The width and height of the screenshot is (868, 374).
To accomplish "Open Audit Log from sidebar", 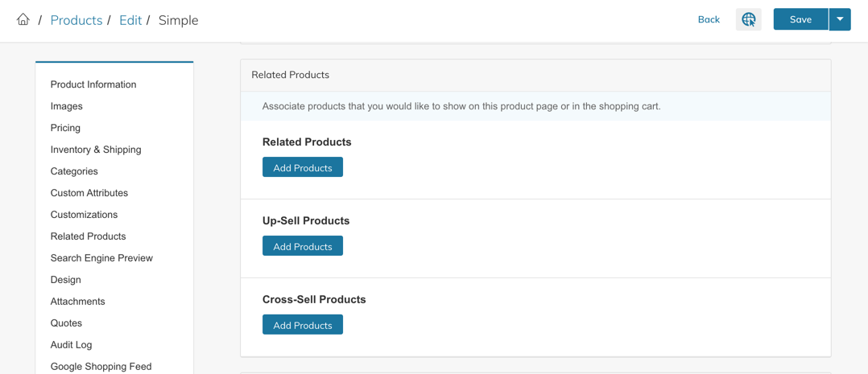I will (71, 345).
